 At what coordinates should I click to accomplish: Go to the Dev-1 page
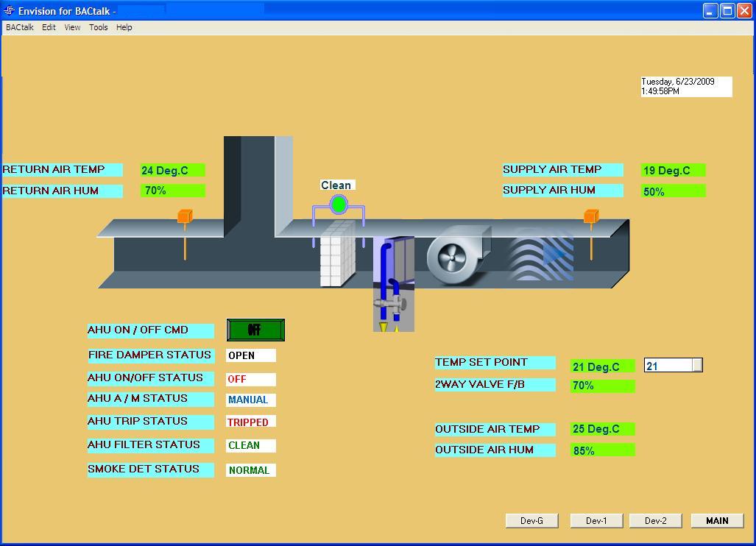[596, 521]
